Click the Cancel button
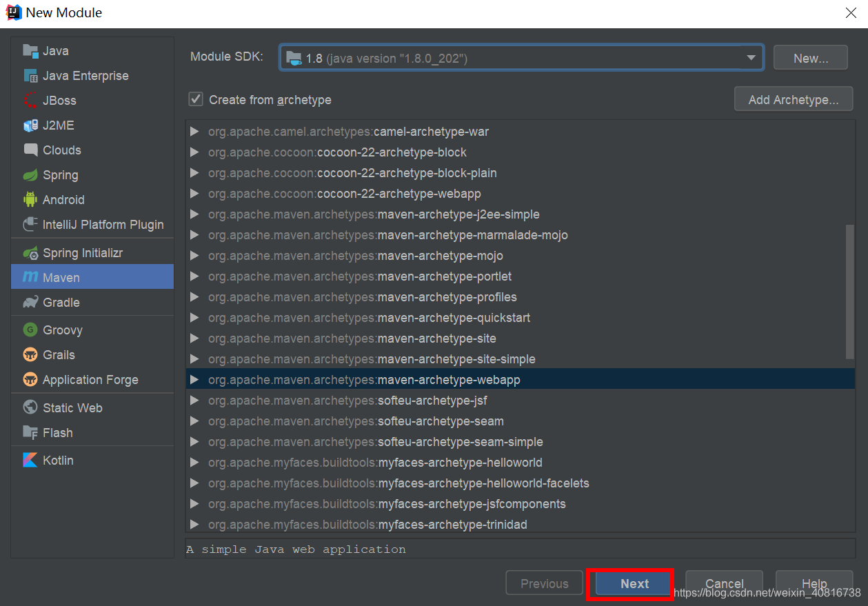The height and width of the screenshot is (606, 868). click(724, 584)
